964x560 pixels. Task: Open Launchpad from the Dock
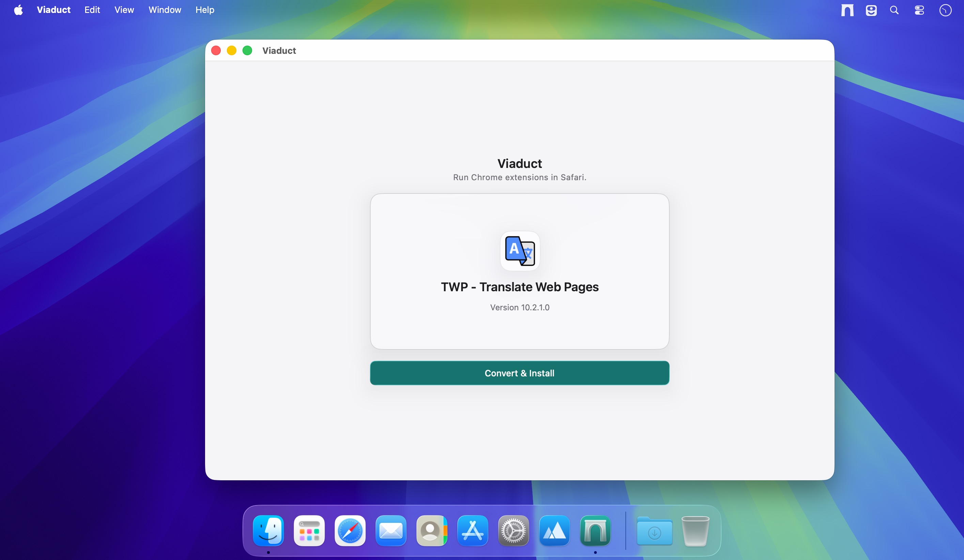pos(309,531)
